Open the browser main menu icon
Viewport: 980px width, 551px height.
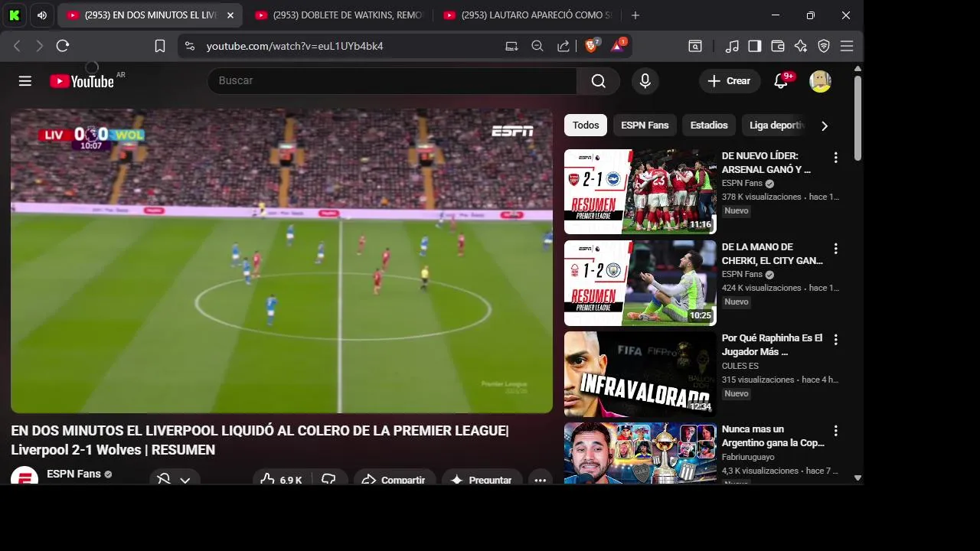click(x=847, y=46)
